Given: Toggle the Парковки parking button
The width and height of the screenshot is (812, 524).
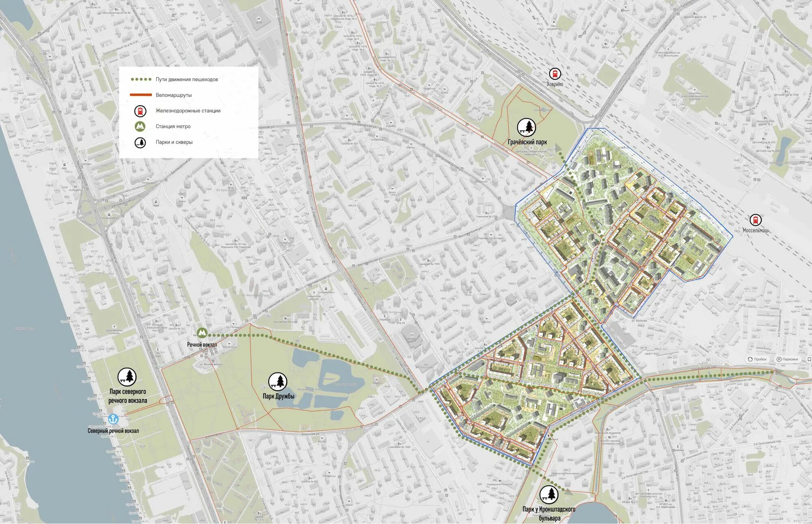Looking at the screenshot, I should 787,360.
